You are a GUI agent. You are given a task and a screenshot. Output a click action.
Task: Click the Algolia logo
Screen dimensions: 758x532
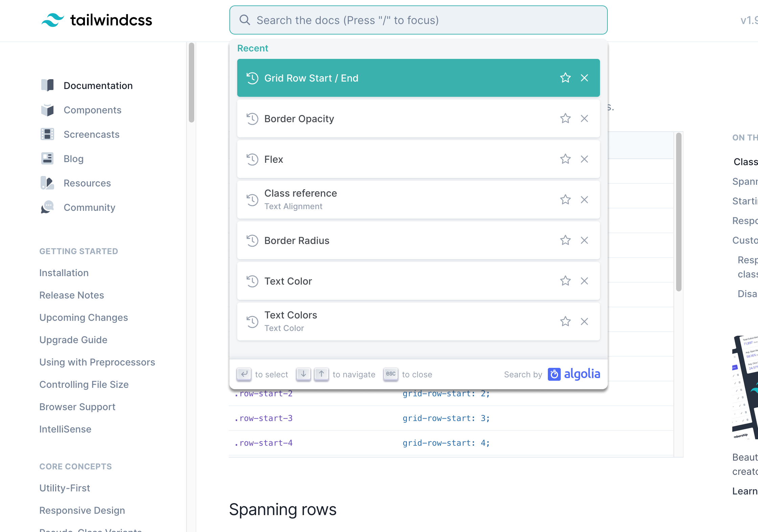click(x=574, y=374)
